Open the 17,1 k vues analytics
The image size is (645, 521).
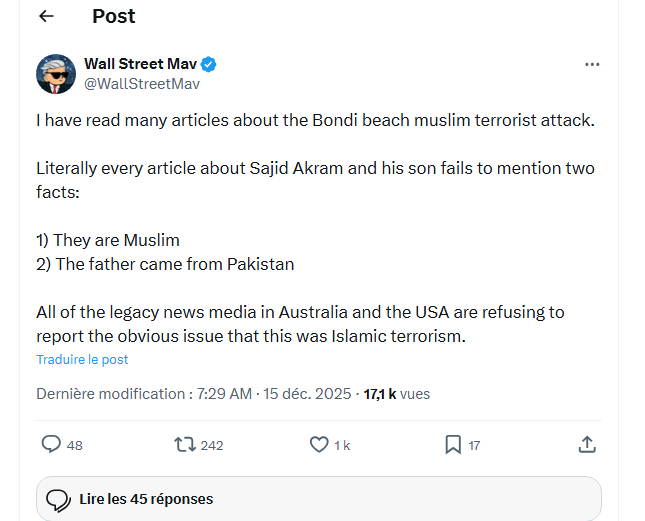pos(396,394)
